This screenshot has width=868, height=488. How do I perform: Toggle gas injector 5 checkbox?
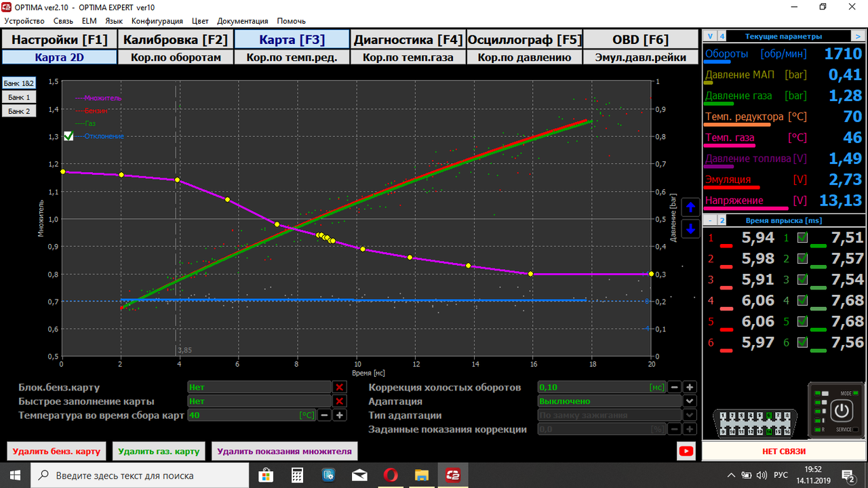coord(802,321)
